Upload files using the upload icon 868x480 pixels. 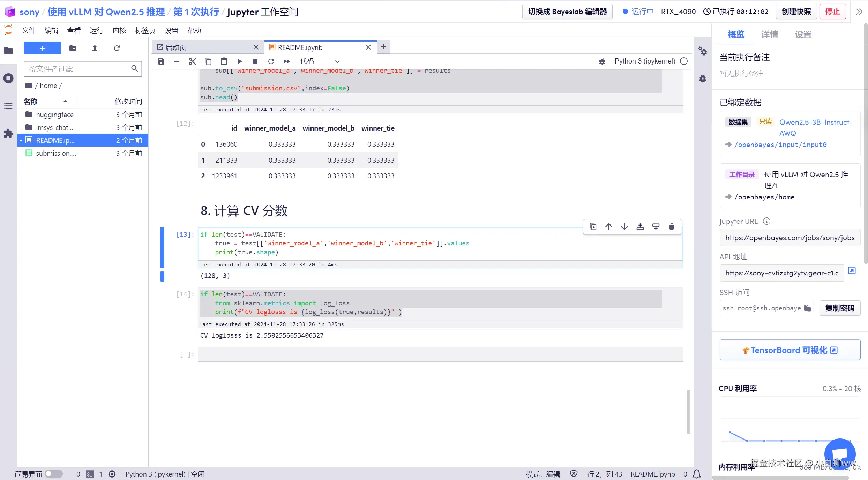tap(95, 48)
